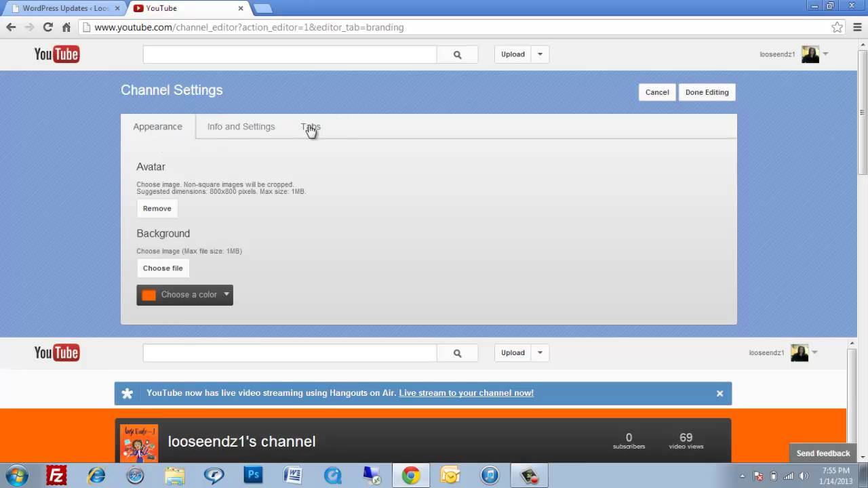Image resolution: width=868 pixels, height=488 pixels.
Task: Switch to the Info and Settings tab
Action: [x=241, y=127]
